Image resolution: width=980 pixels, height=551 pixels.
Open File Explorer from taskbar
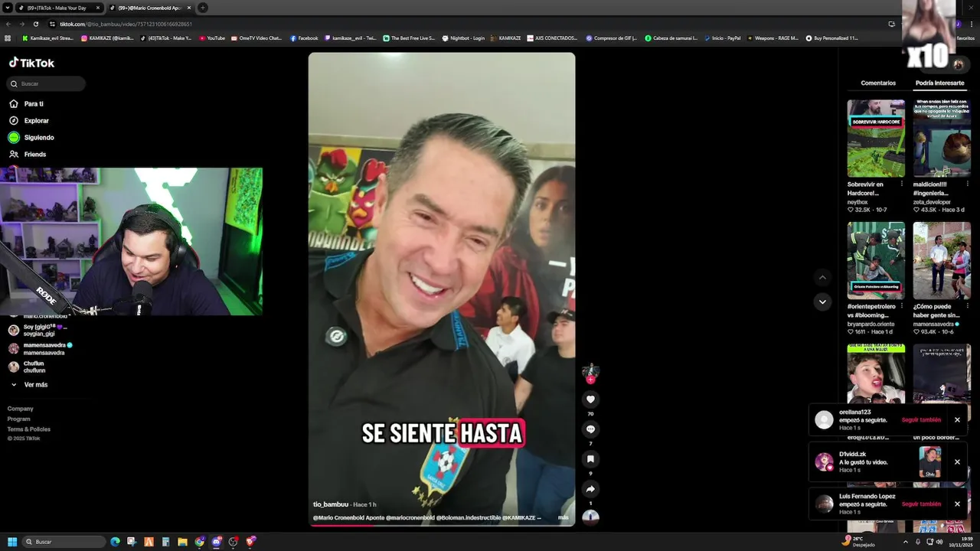click(x=182, y=542)
